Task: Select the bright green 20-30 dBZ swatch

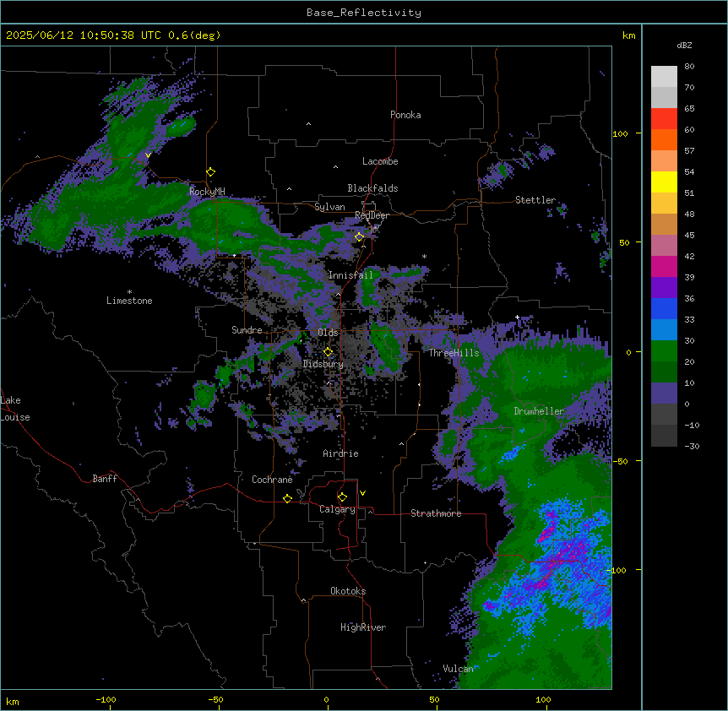Action: click(x=664, y=351)
